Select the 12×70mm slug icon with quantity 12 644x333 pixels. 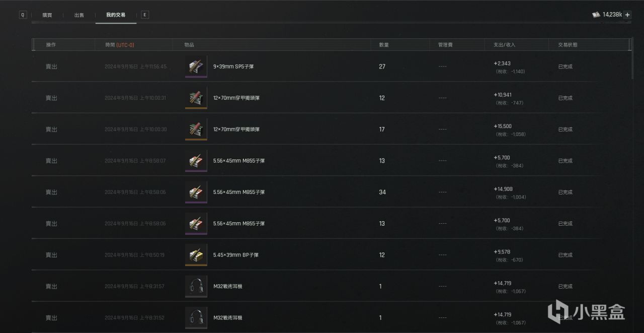[196, 98]
